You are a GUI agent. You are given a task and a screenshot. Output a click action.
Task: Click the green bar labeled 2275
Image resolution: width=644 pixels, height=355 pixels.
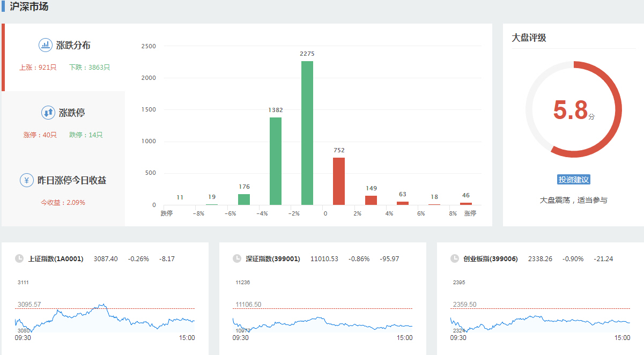(307, 133)
